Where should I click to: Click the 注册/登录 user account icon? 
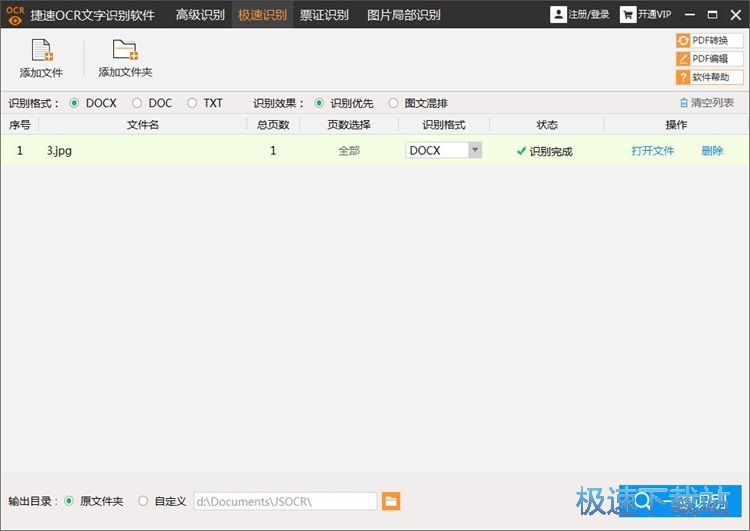coord(558,15)
